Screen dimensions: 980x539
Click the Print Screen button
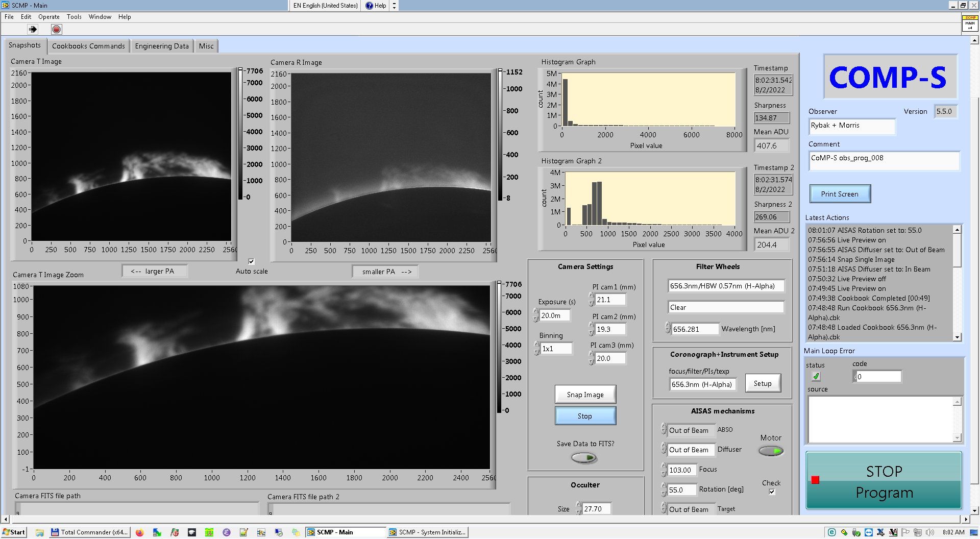840,194
